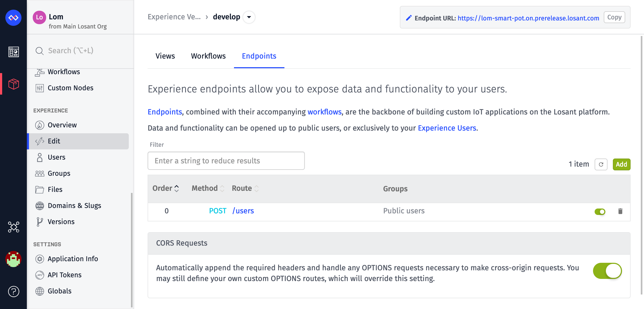Screen dimensions: 644x309
Task: Focus the sidebar Search field
Action: (x=80, y=51)
